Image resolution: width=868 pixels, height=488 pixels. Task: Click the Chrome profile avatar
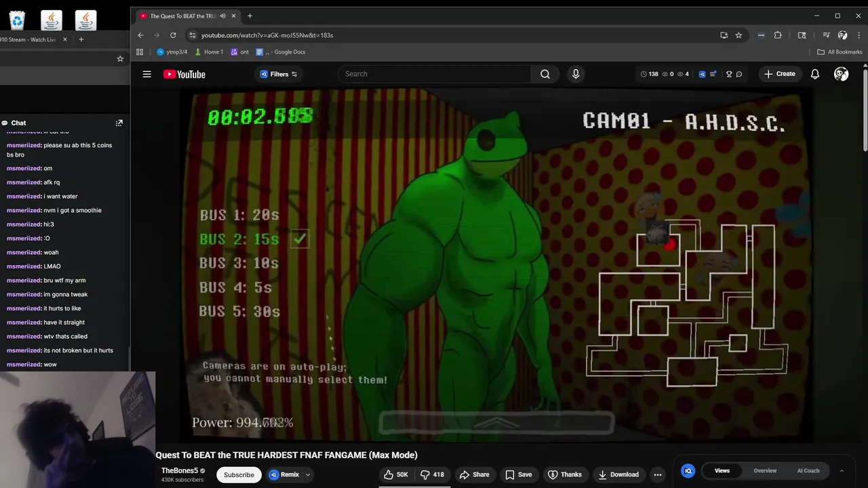[842, 35]
